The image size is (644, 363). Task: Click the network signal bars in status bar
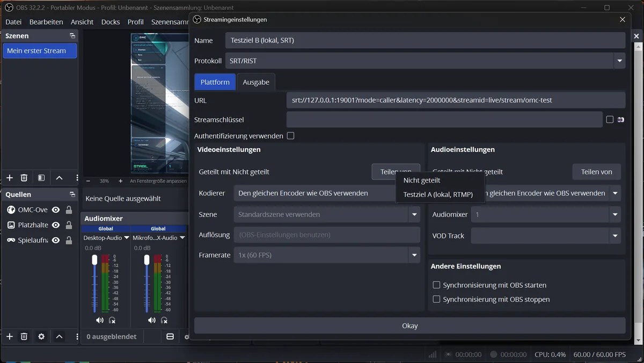(433, 354)
